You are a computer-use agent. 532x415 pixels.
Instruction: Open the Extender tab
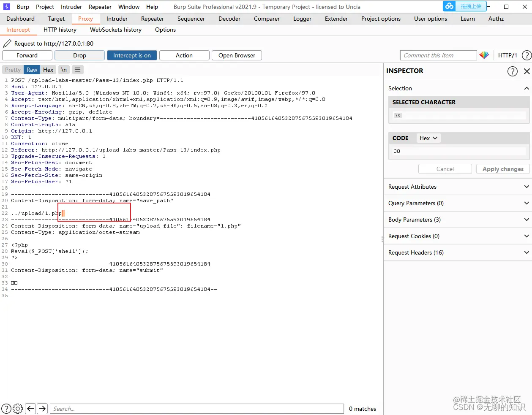(336, 19)
